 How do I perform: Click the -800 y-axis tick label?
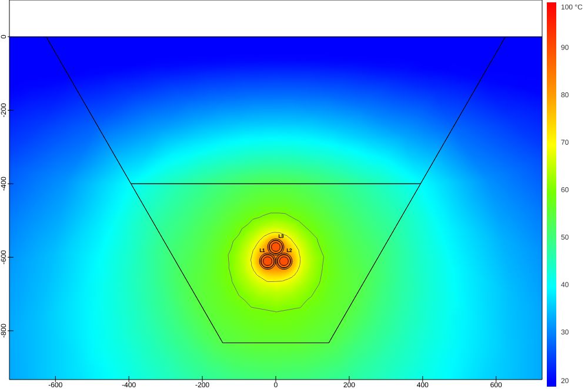coord(4,331)
